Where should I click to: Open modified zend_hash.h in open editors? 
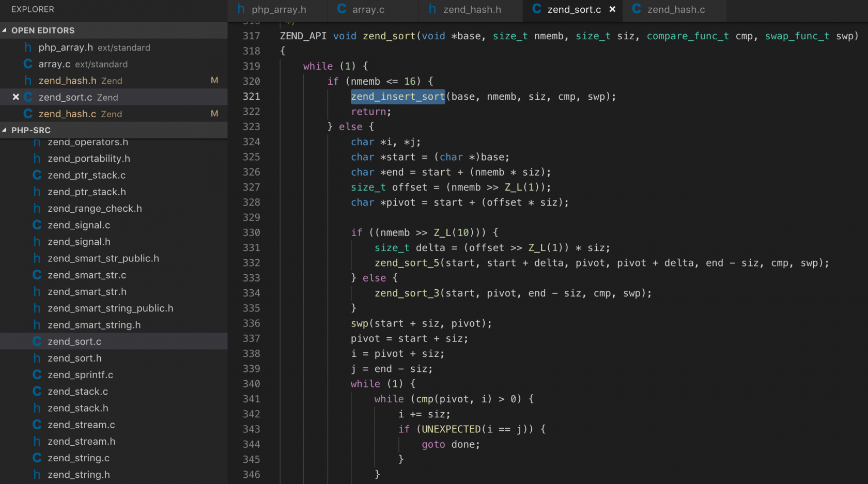coord(114,81)
